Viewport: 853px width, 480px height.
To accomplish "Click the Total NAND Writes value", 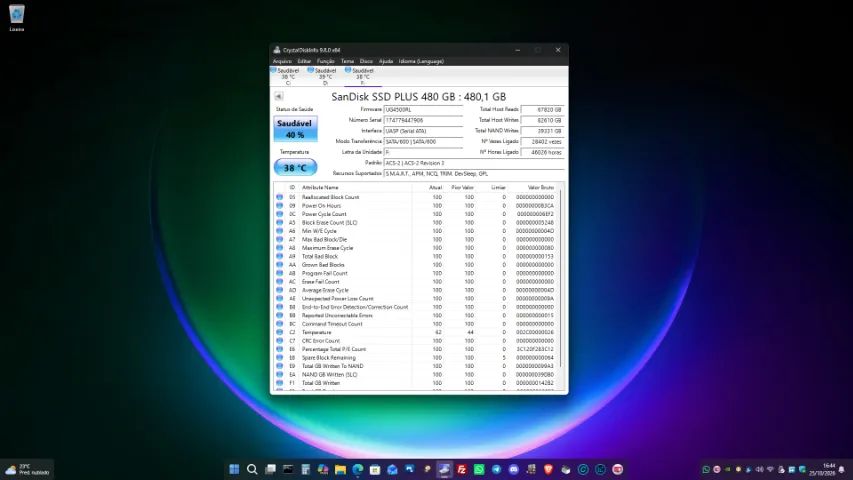I will [x=542, y=131].
